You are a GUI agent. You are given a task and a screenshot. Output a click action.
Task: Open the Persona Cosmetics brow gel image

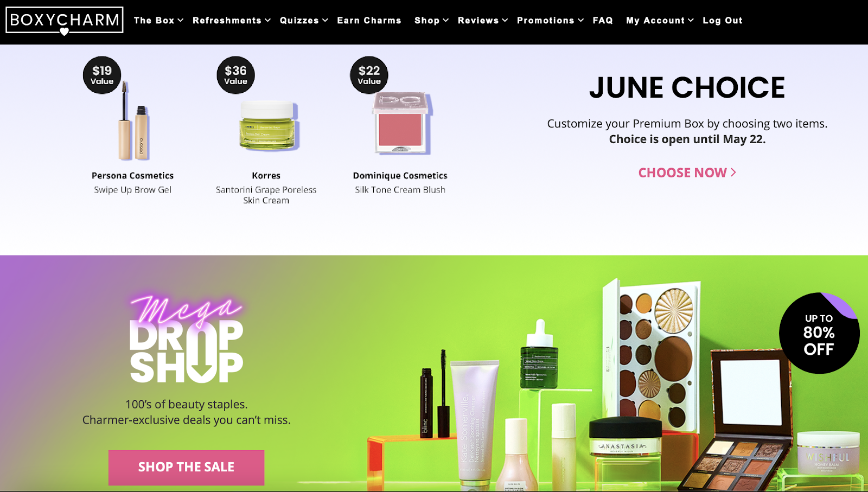133,121
